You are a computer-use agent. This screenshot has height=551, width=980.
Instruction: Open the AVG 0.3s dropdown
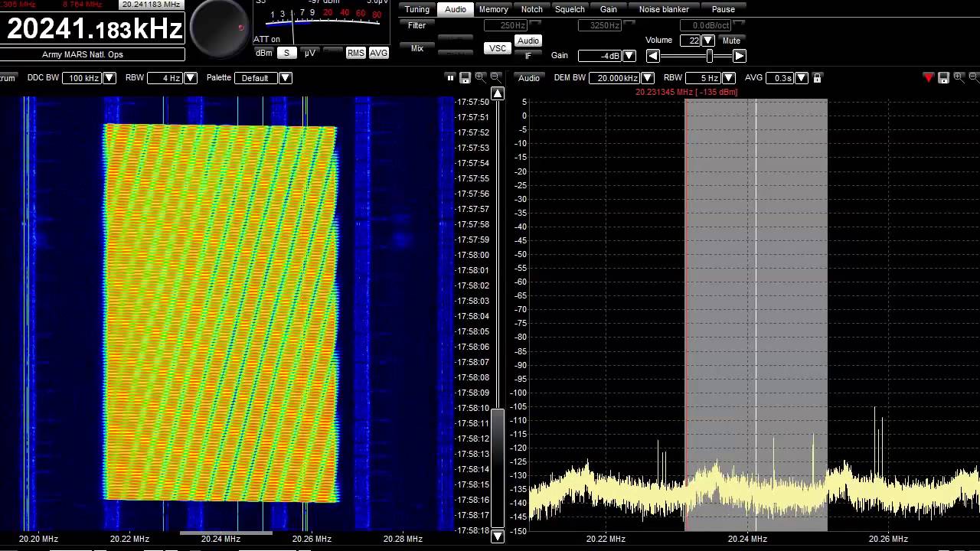(802, 78)
